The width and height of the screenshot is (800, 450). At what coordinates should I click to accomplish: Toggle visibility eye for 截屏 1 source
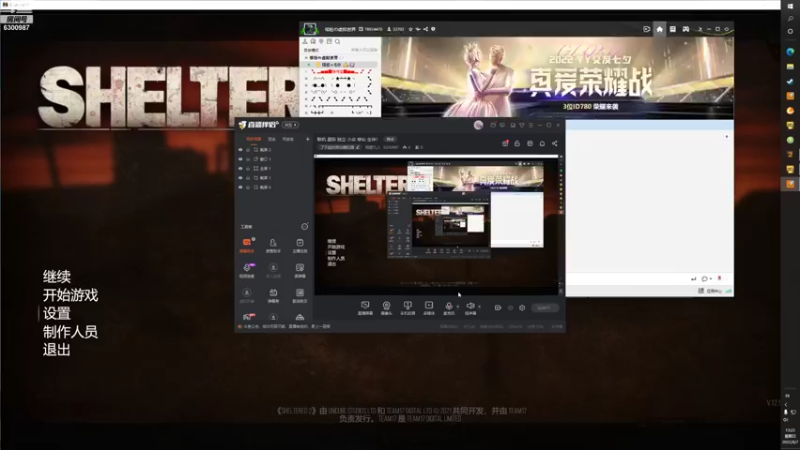240,178
